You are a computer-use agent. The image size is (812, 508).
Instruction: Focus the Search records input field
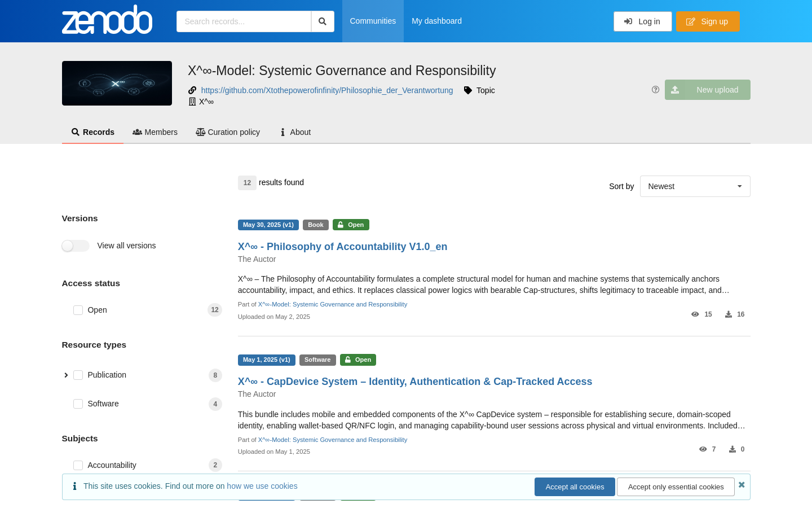244,21
